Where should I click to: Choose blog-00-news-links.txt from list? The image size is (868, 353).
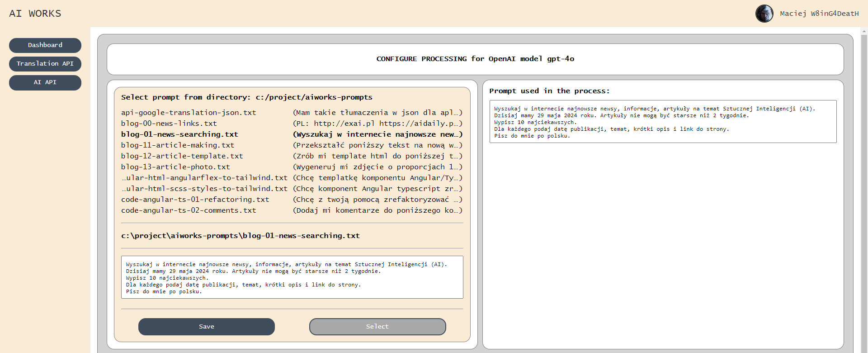point(169,124)
